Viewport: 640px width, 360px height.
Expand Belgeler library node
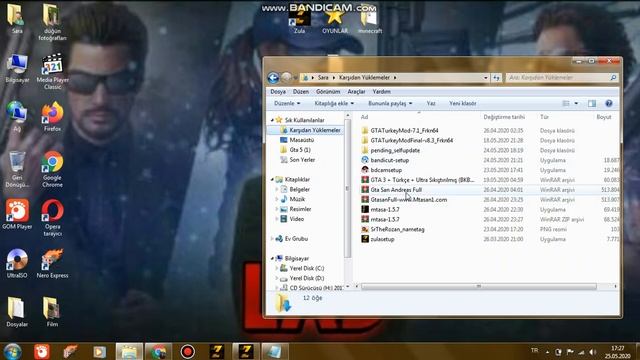coord(277,189)
